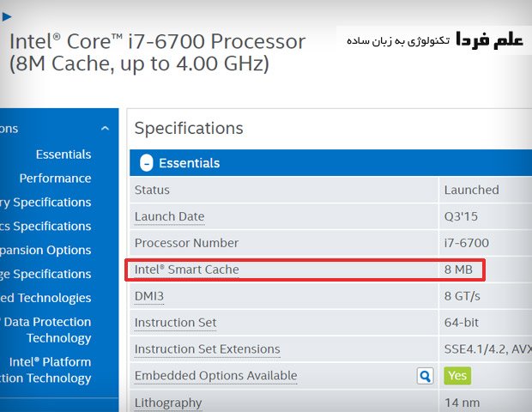Screen dimensions: 532x412
Task: Click the DMI3 specification label
Action: point(148,296)
